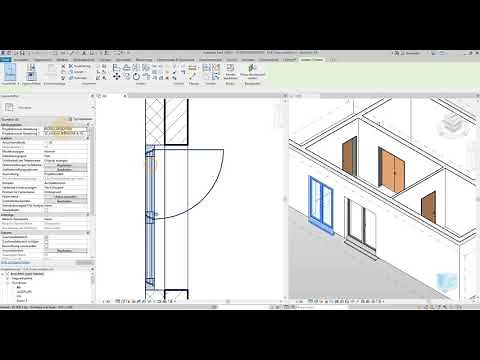Viewport: 480px width, 360px height.
Task: Select the 00 floor plan in browser
Action: (x=19, y=287)
